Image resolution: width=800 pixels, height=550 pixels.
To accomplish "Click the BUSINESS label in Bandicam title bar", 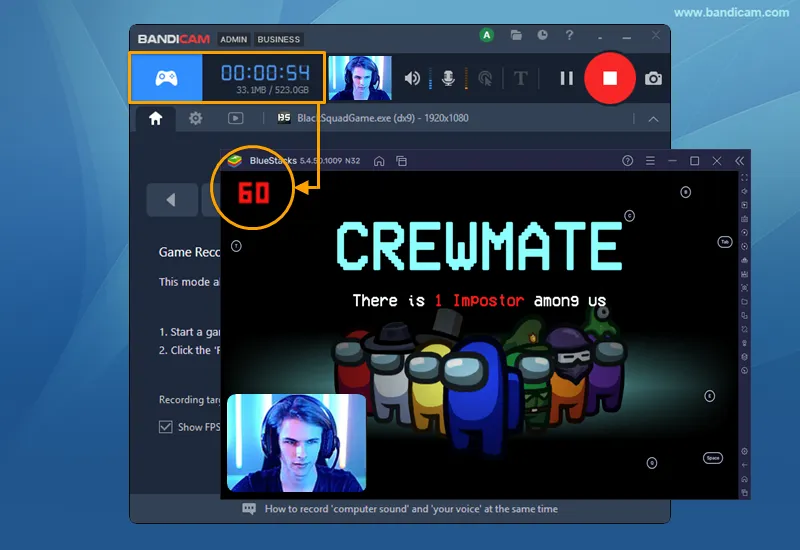I will click(279, 39).
